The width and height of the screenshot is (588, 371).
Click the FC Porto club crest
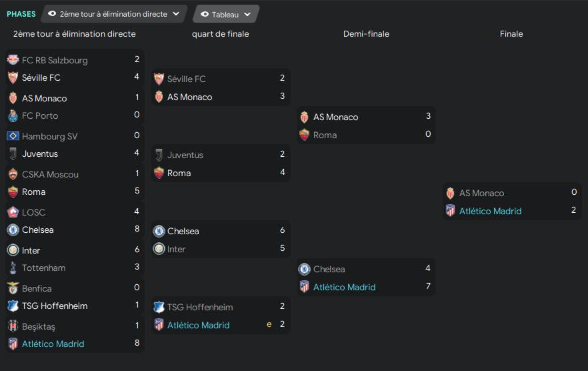point(12,115)
